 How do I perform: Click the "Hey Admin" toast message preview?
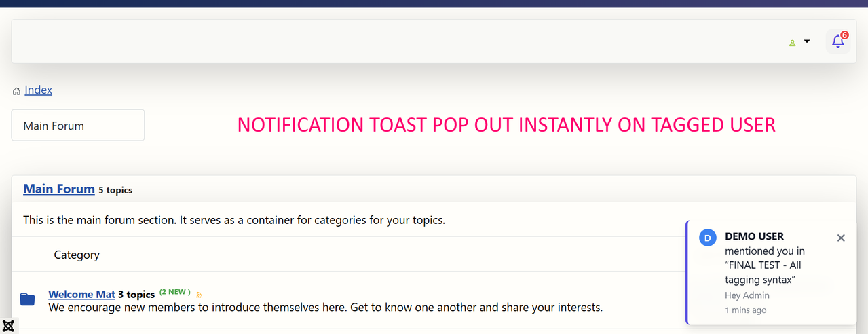point(747,295)
